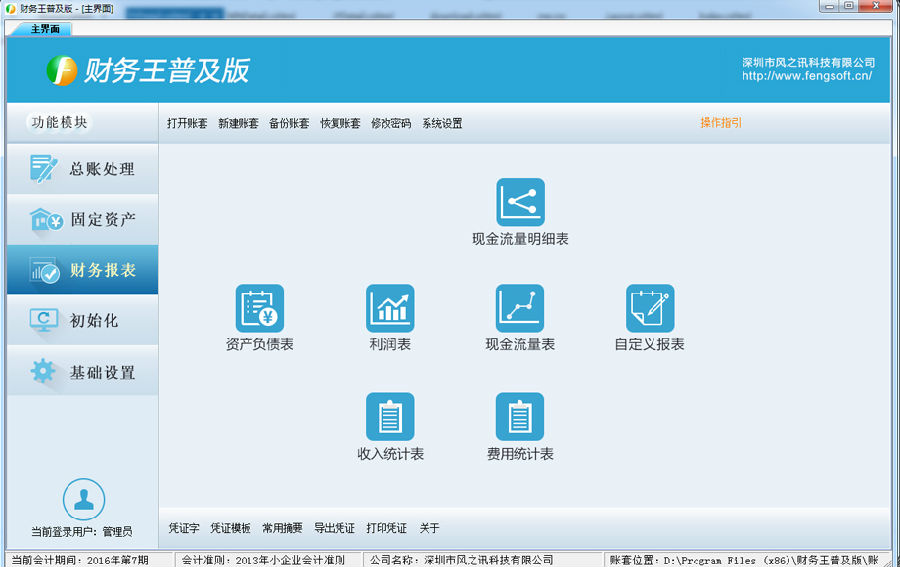The width and height of the screenshot is (900, 567).
Task: Click the 财务报表 chart-checkmark icon
Action: pyautogui.click(x=45, y=270)
